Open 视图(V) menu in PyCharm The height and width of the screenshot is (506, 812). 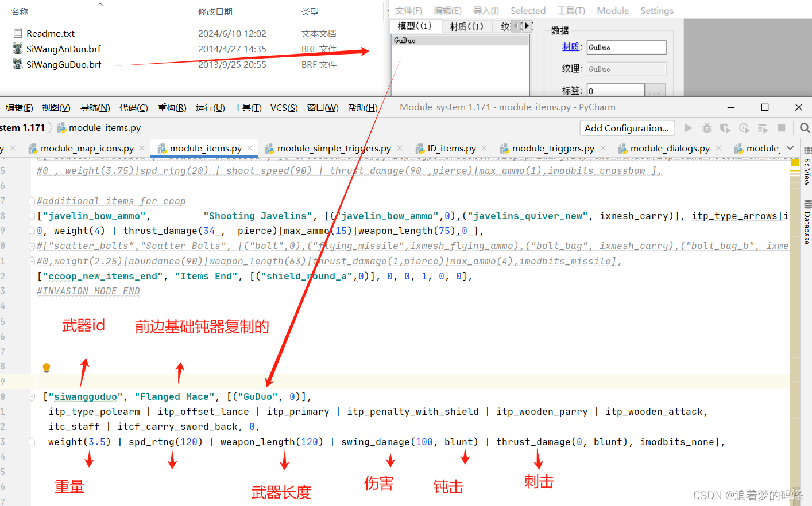click(56, 108)
